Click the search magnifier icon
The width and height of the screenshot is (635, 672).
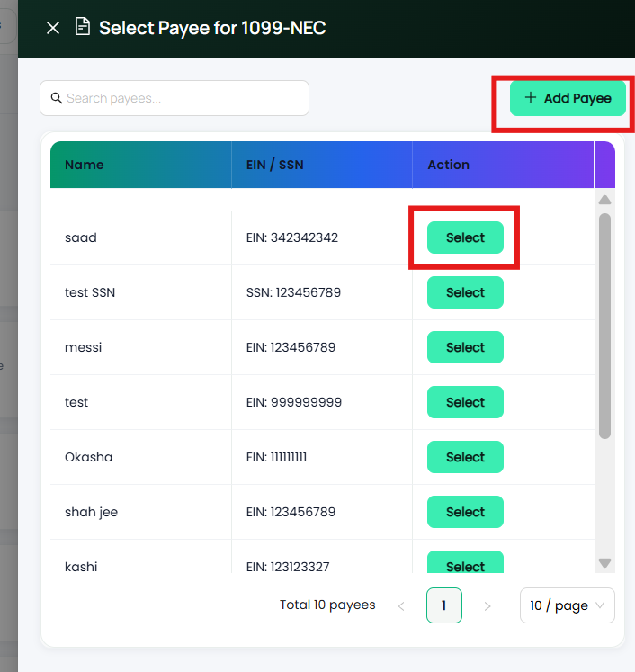(57, 98)
